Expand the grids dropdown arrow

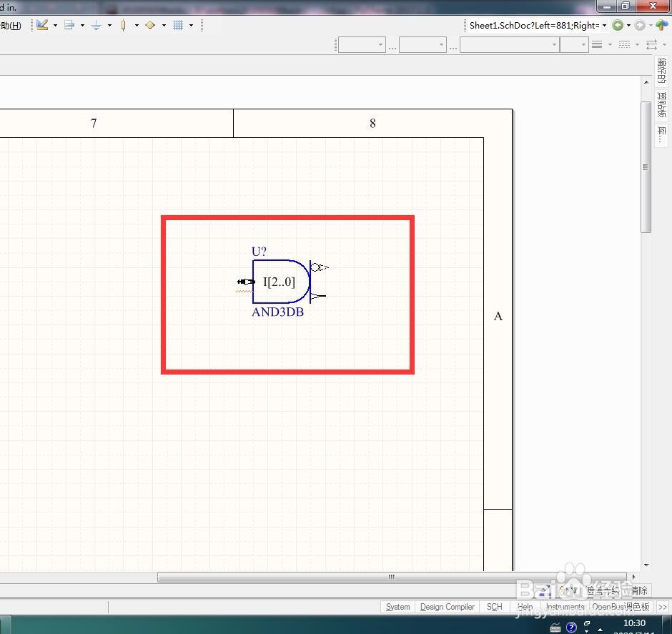click(x=191, y=25)
